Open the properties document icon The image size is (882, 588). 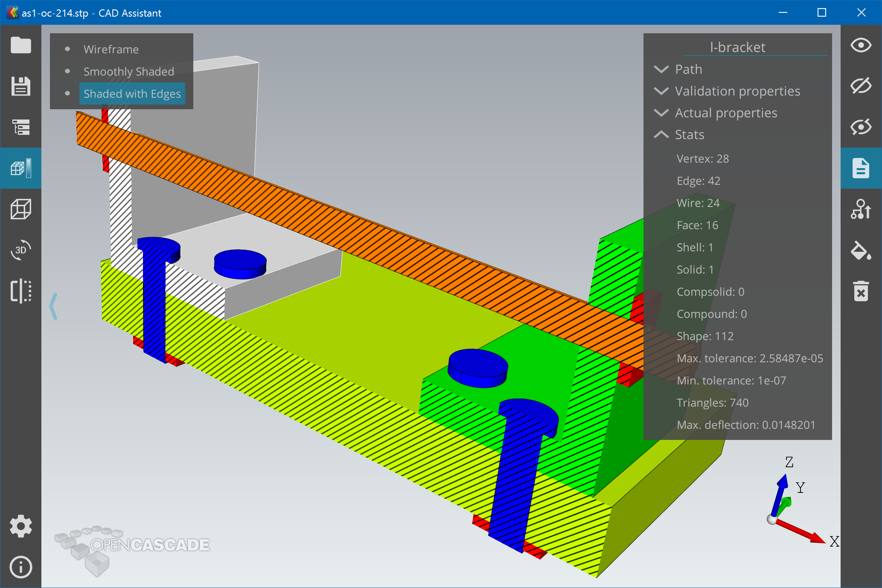tap(861, 168)
